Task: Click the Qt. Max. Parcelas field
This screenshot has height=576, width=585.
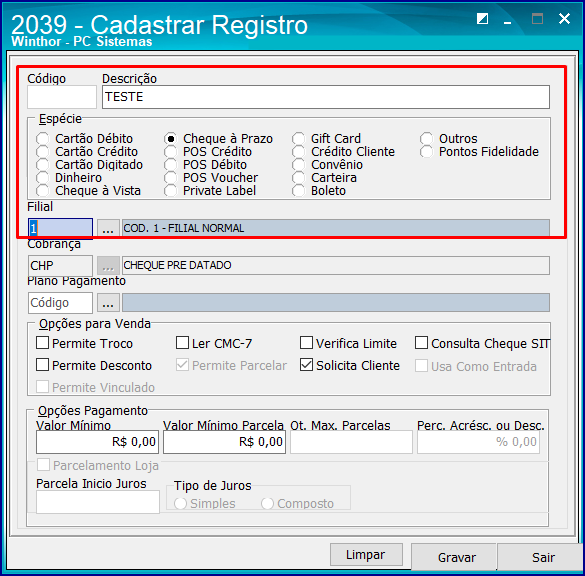Action: pyautogui.click(x=351, y=442)
